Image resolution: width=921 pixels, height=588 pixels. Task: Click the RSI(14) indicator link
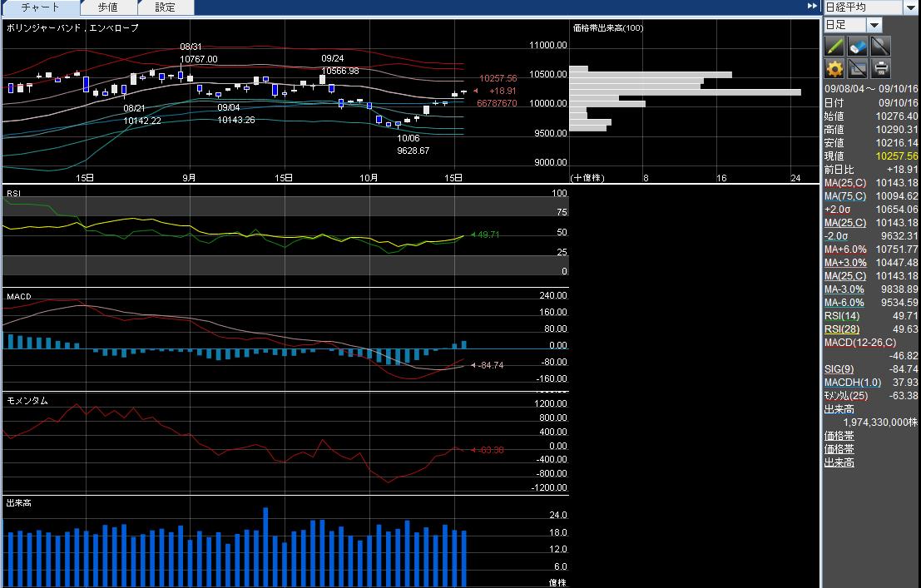(840, 316)
